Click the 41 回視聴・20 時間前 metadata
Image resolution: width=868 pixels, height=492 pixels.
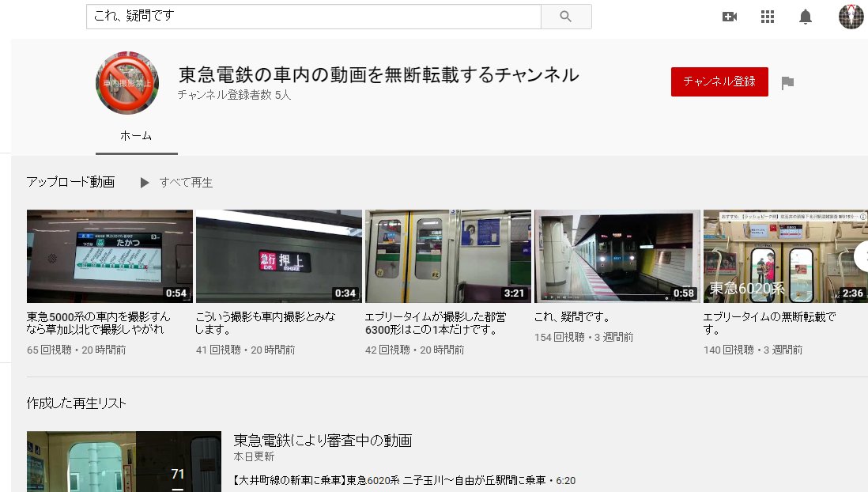pos(245,350)
